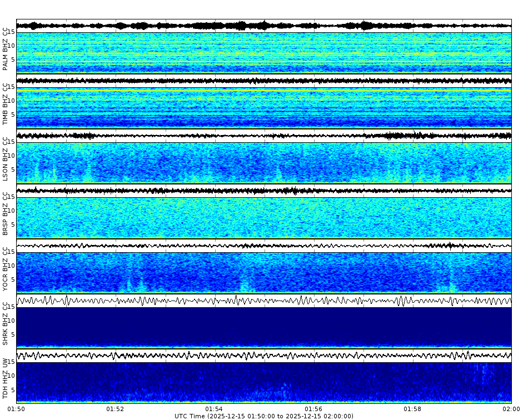Screen dimensions: 528x420
Task: Toggle the SHRK spectrogram panel
Action: pos(264,328)
